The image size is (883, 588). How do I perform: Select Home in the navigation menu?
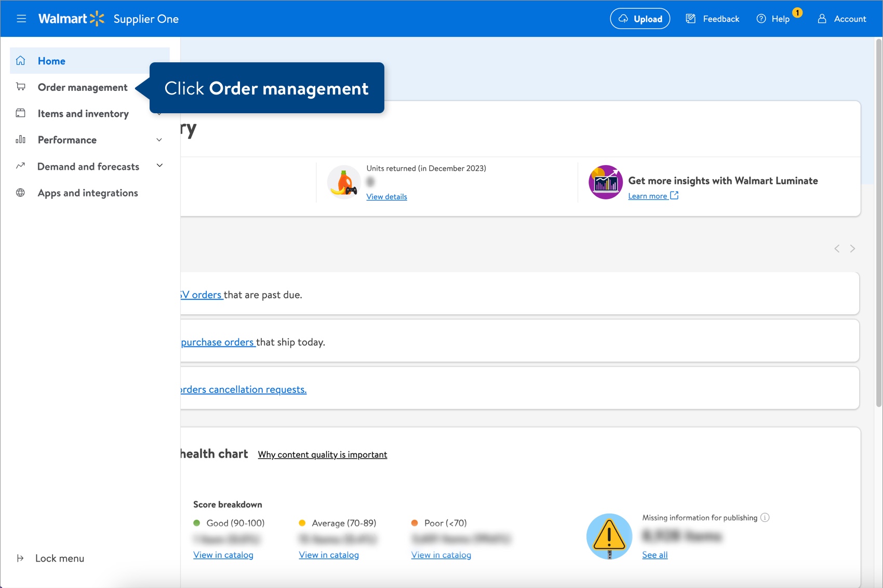[x=51, y=60]
